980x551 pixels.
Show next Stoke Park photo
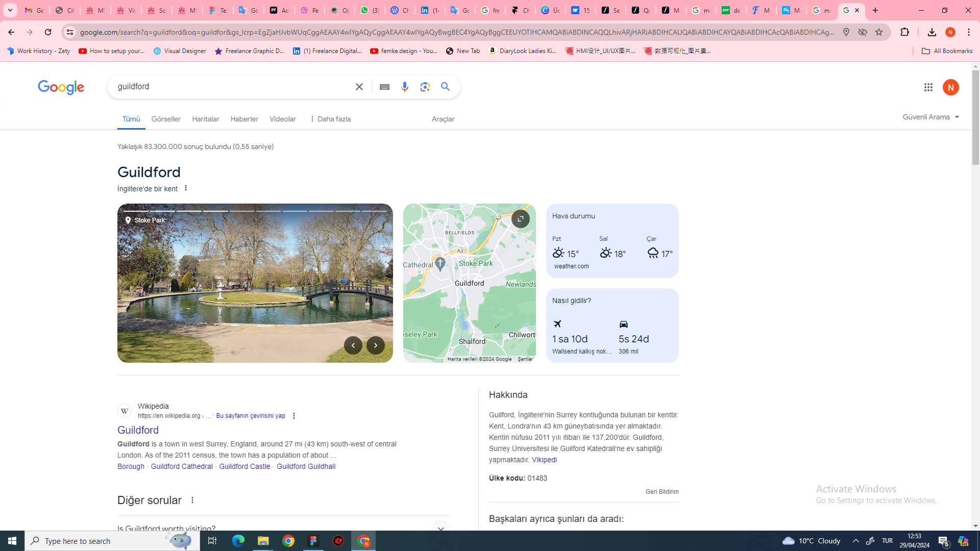[x=376, y=345]
